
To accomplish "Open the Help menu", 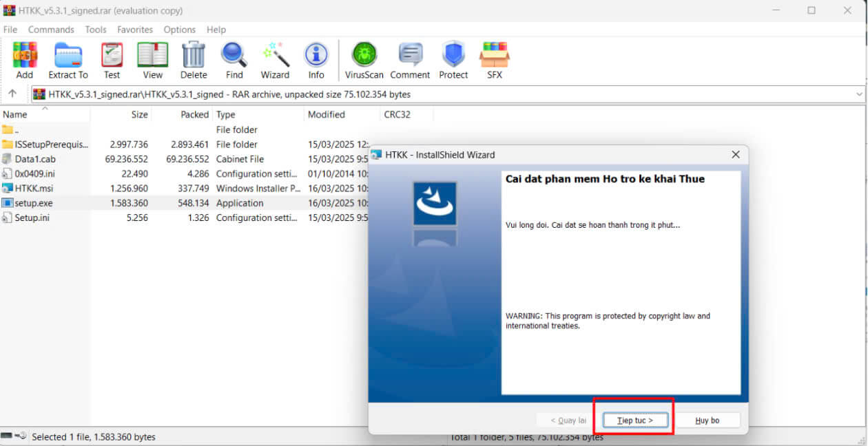I will (x=216, y=30).
